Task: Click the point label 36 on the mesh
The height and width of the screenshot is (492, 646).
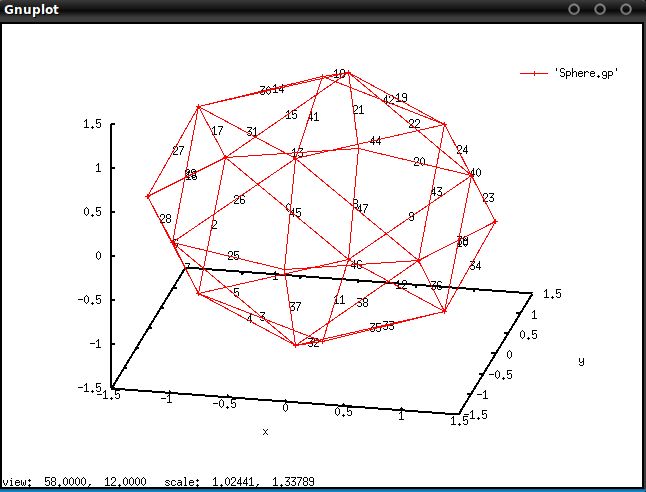Action: pos(436,286)
